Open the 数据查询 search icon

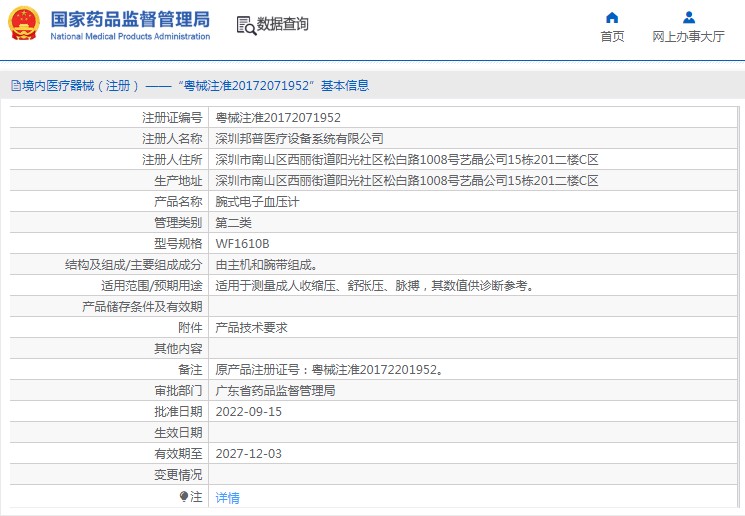(x=246, y=25)
